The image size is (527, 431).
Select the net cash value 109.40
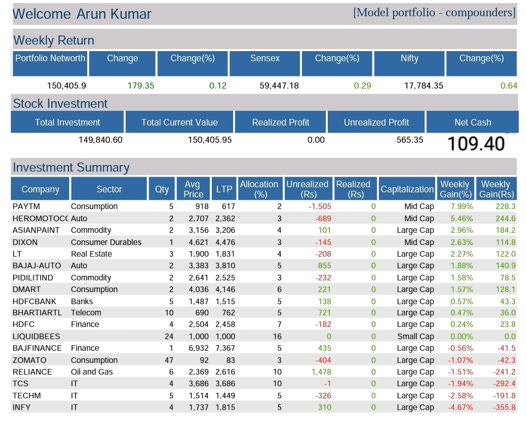476,144
